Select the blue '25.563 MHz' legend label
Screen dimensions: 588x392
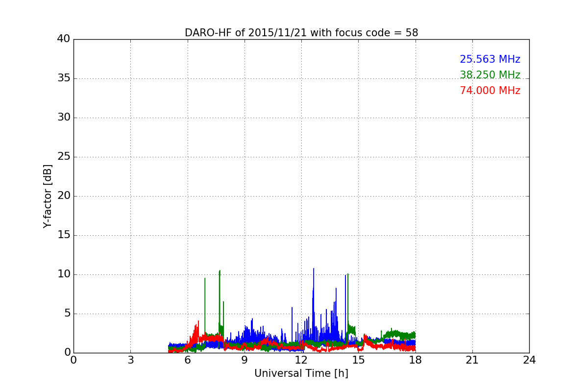[x=490, y=59]
